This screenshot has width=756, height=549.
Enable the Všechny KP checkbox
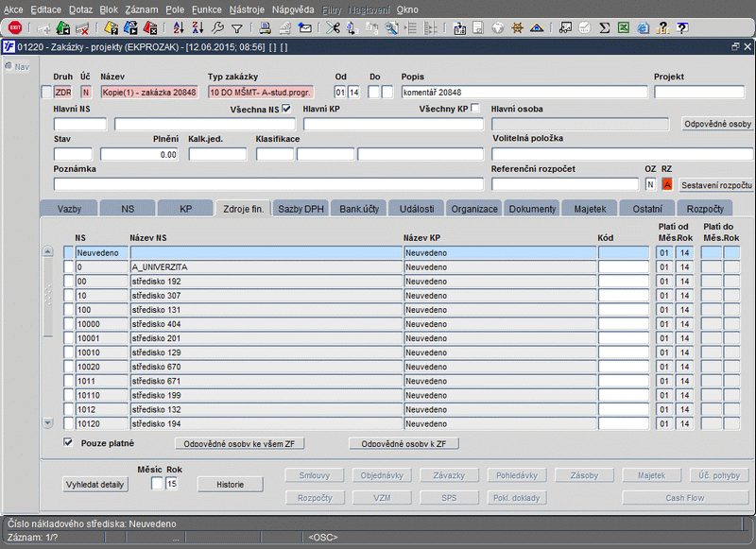click(x=475, y=109)
